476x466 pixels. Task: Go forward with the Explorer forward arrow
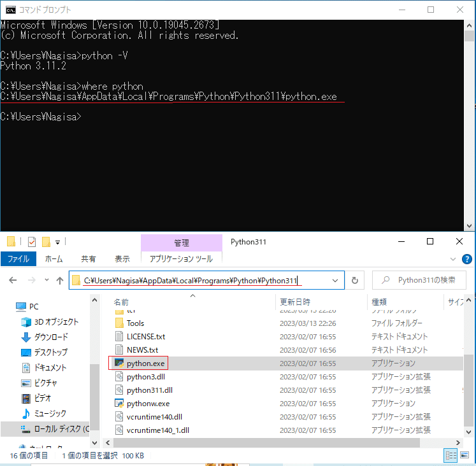click(32, 280)
